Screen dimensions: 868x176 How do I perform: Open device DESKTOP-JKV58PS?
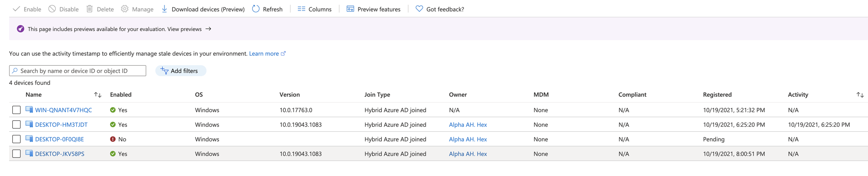60,154
